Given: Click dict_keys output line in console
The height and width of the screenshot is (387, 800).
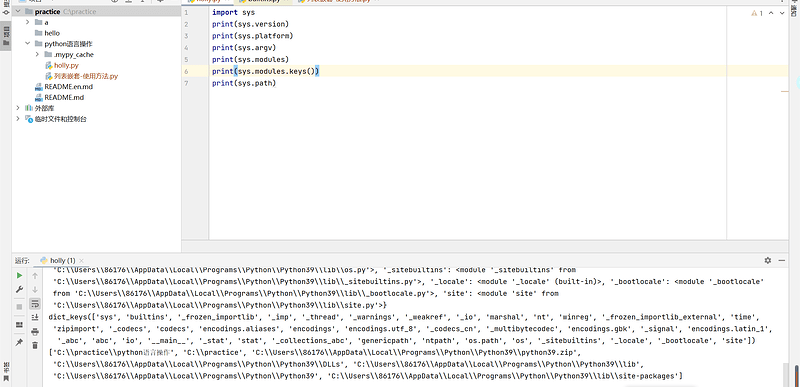Looking at the screenshot, I should [x=404, y=317].
